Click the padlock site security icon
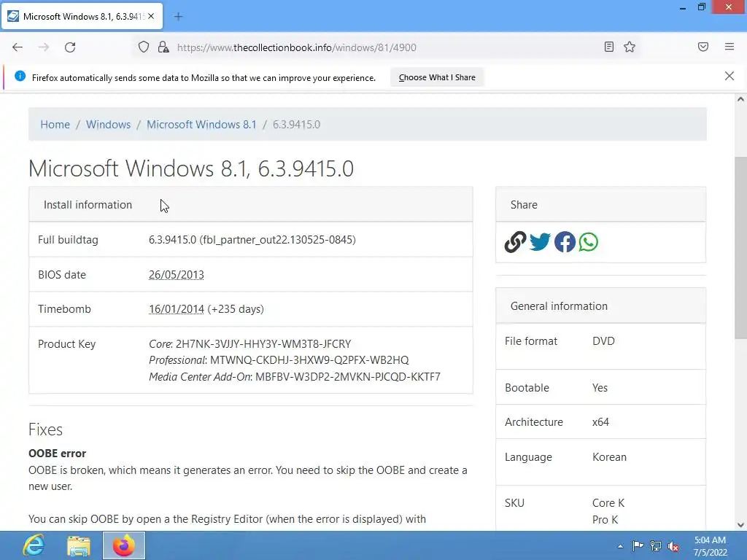Screen dimensions: 747x560 click(163, 47)
